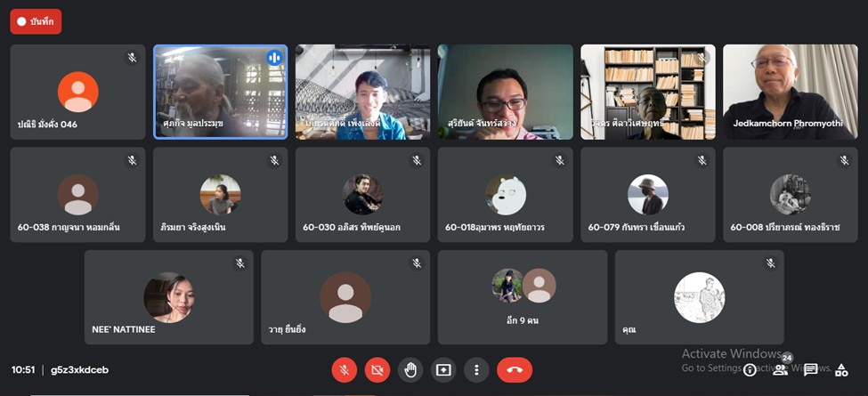Select the 60-079 participant tile with hat avatar
Viewport: 868px width, 396px height.
pyautogui.click(x=648, y=195)
